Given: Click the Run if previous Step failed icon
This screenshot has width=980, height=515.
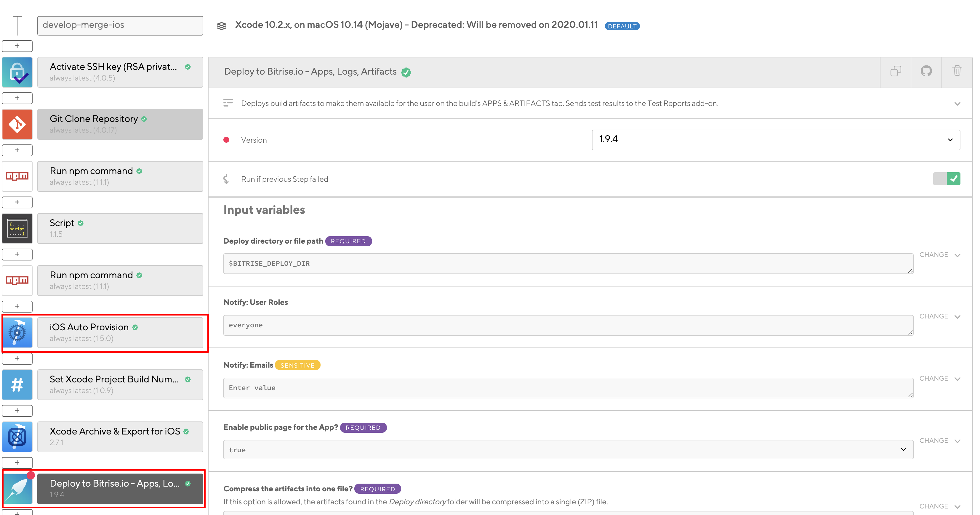Looking at the screenshot, I should tap(226, 179).
